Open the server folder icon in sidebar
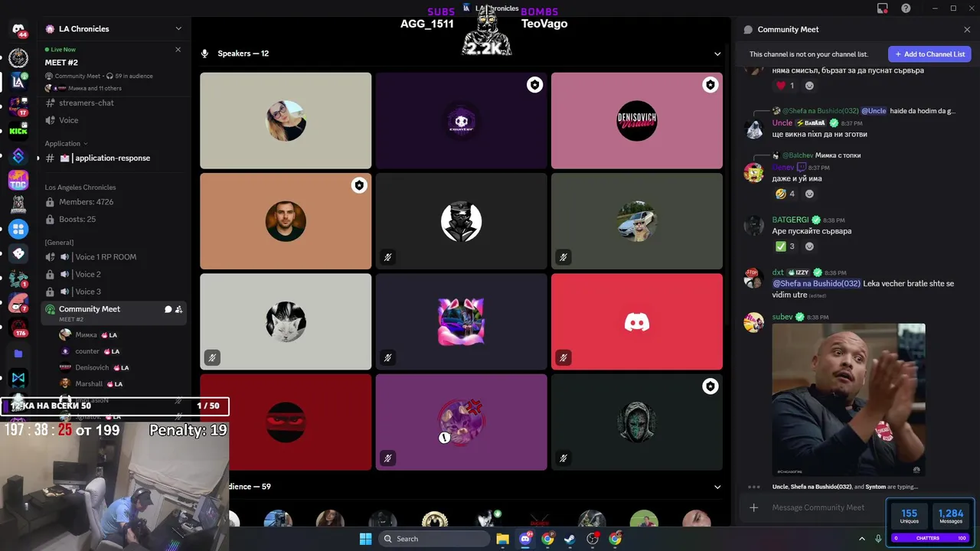 click(x=18, y=354)
